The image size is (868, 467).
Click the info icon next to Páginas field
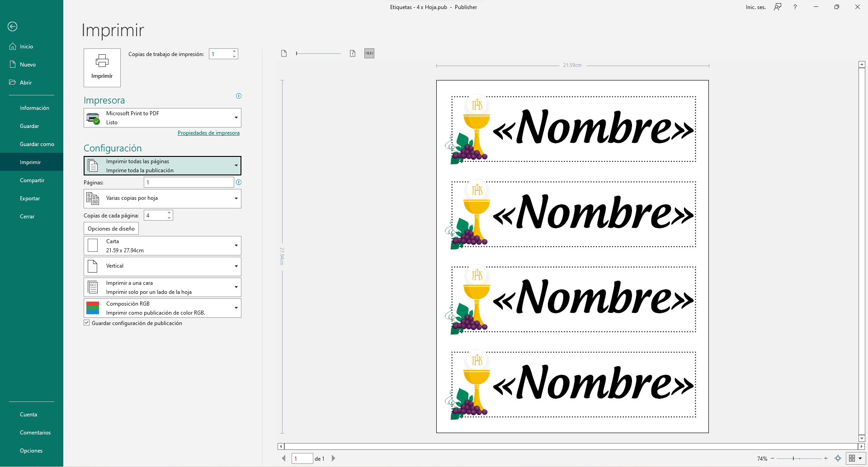(x=239, y=182)
